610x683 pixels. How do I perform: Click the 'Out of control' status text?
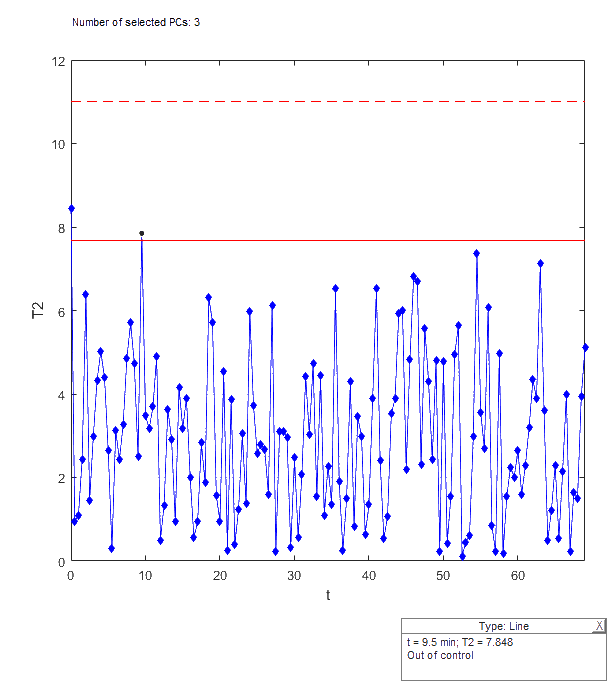[x=439, y=656]
